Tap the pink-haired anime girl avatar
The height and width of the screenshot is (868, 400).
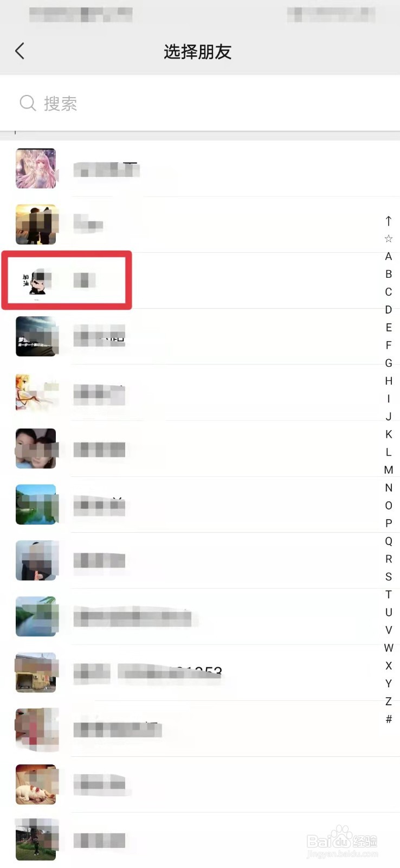(36, 169)
